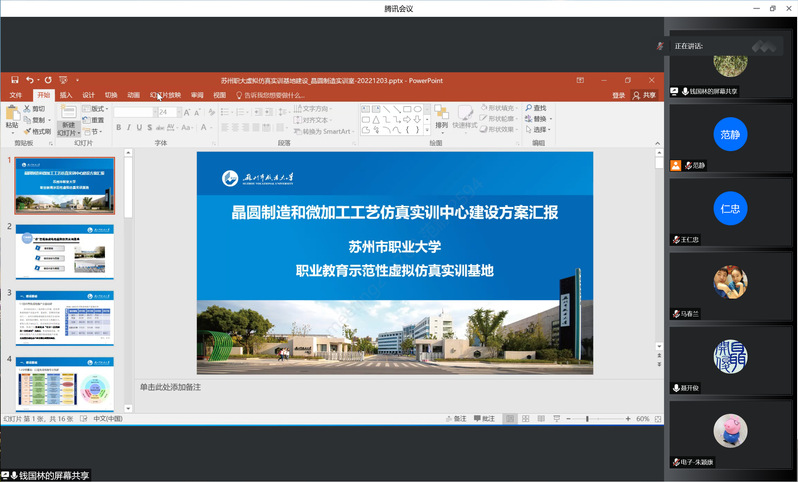Open Shape Outline (形状轮廓) menu

(499, 119)
